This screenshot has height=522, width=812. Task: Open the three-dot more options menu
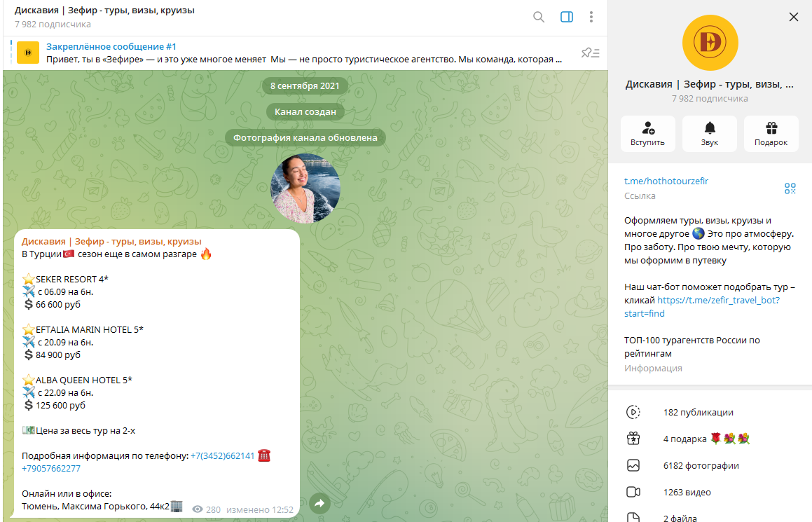591,17
